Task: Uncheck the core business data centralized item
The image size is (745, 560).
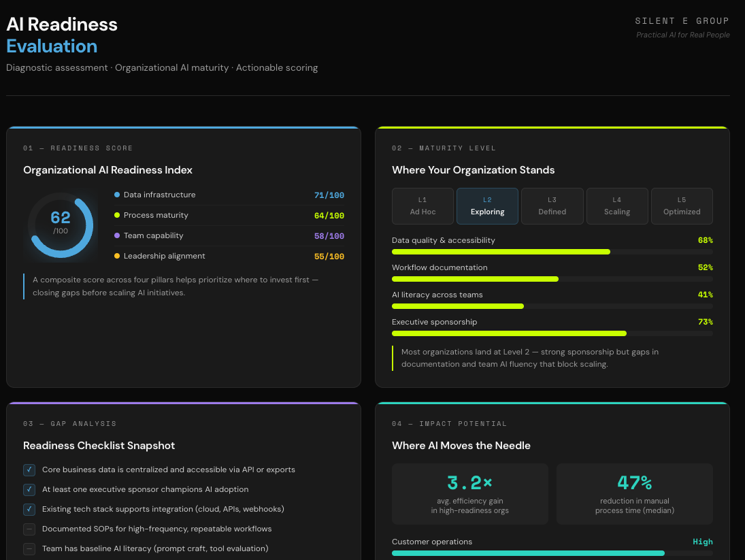Action: (29, 470)
